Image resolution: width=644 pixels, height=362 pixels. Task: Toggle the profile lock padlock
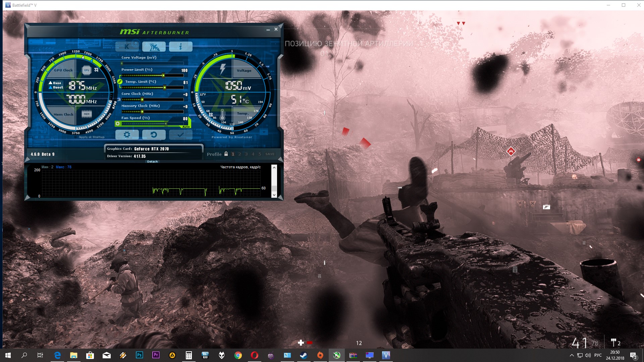point(226,154)
